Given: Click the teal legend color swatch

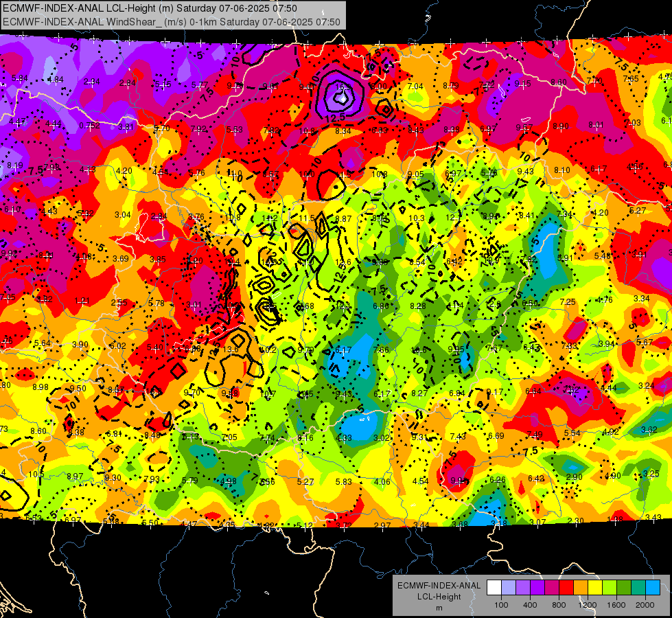Looking at the screenshot, I should tap(638, 587).
